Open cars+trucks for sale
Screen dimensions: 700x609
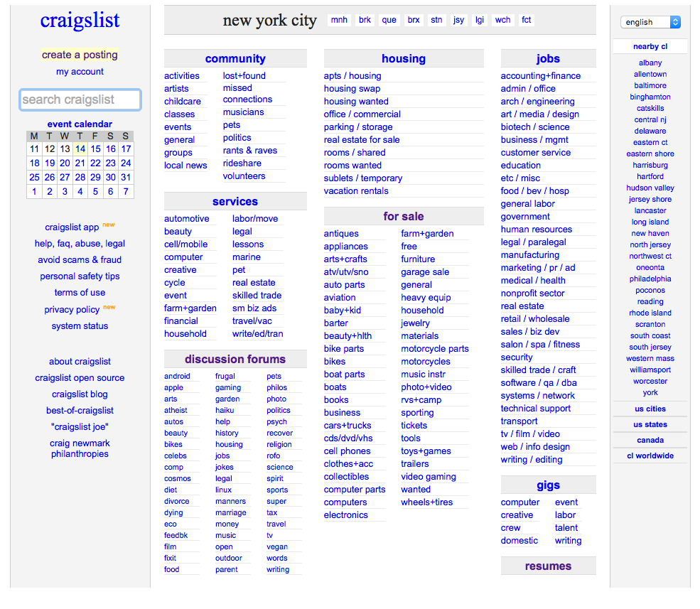point(348,426)
